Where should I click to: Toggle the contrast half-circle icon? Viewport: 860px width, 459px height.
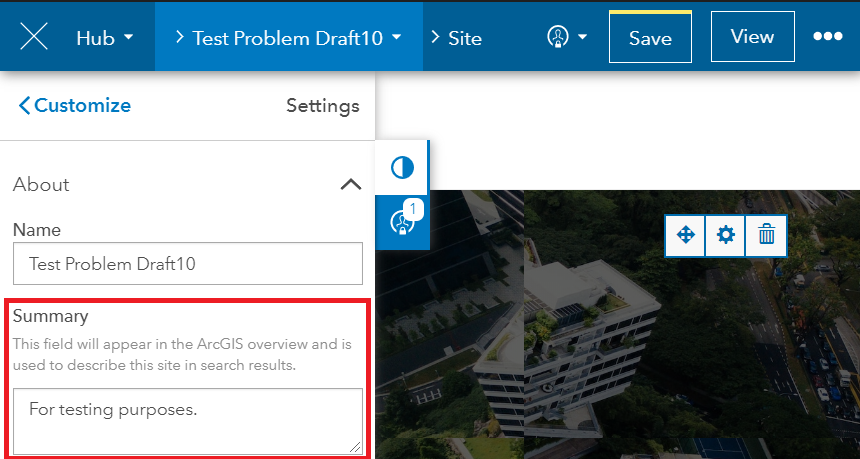402,167
